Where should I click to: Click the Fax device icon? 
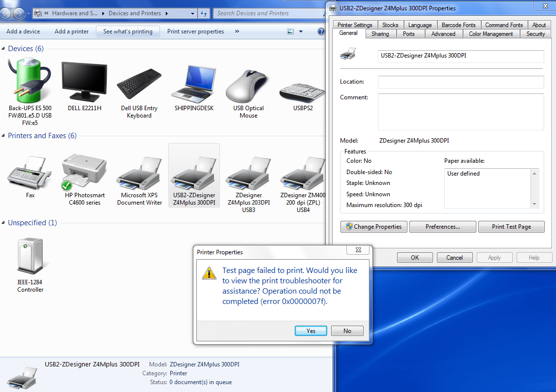point(30,173)
